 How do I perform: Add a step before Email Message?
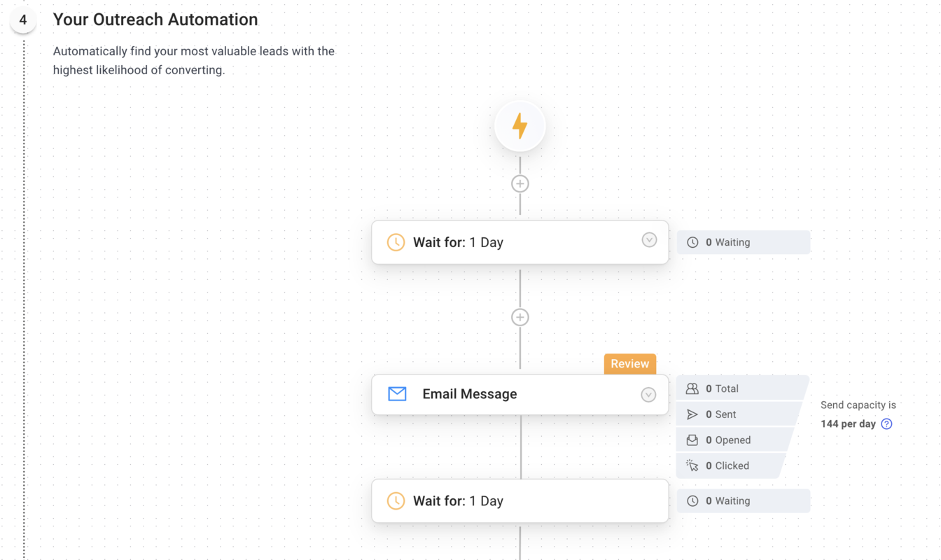coord(520,316)
